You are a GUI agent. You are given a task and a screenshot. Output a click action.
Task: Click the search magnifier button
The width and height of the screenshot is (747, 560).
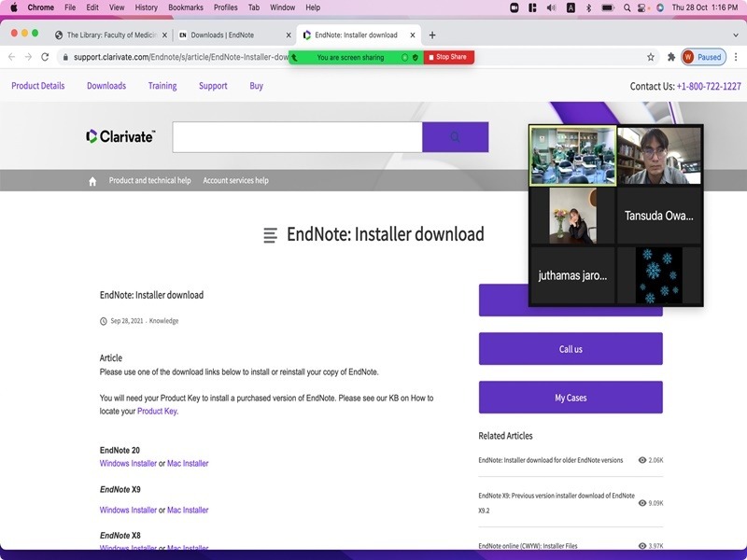coord(455,137)
